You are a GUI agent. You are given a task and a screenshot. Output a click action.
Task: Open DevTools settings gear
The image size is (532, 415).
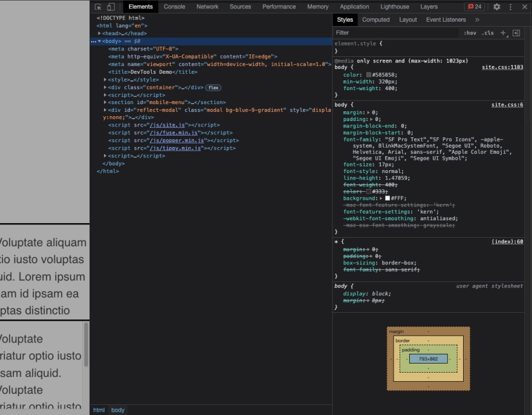[x=497, y=7]
